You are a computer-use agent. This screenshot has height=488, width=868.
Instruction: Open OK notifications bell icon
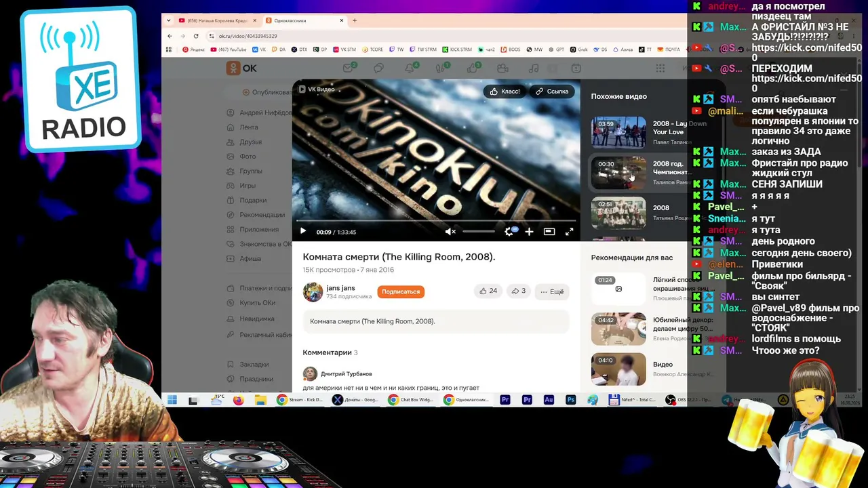410,68
